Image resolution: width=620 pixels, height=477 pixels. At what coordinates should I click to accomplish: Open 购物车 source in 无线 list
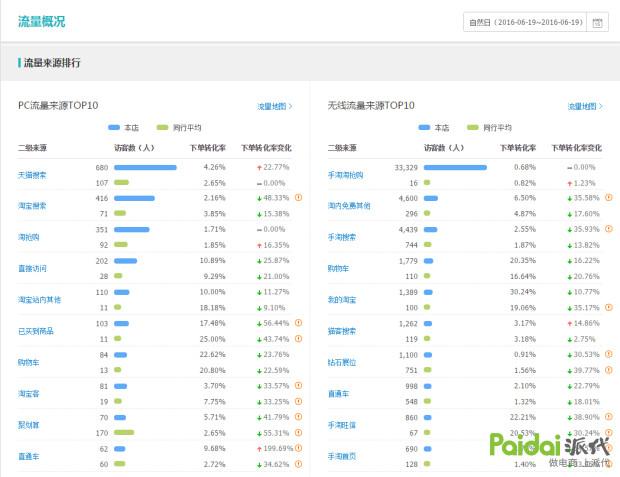(338, 269)
